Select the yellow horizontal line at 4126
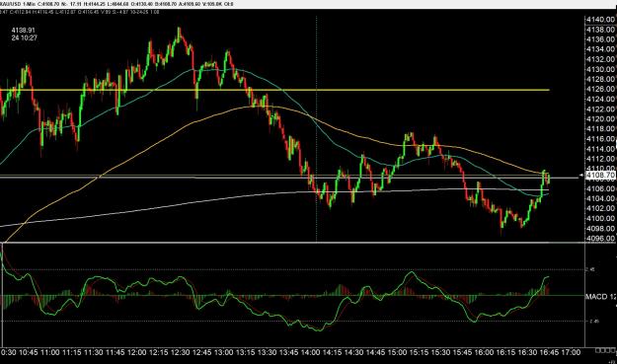The image size is (617, 364). (274, 90)
